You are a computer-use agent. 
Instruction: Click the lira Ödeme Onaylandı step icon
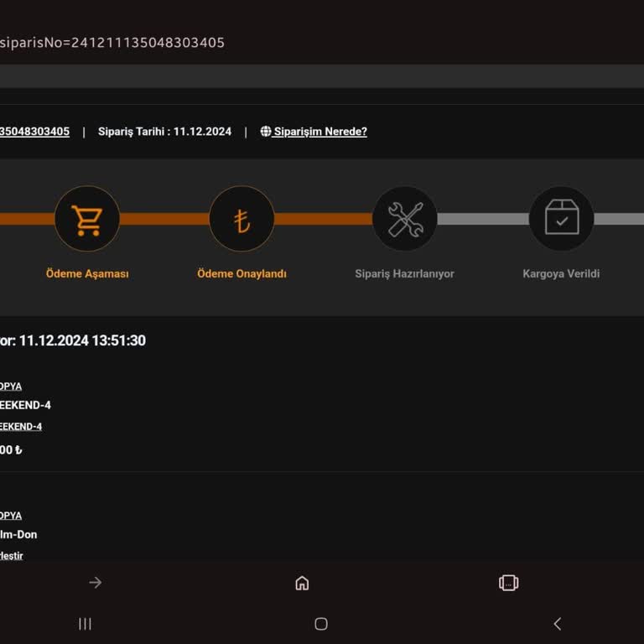point(241,219)
